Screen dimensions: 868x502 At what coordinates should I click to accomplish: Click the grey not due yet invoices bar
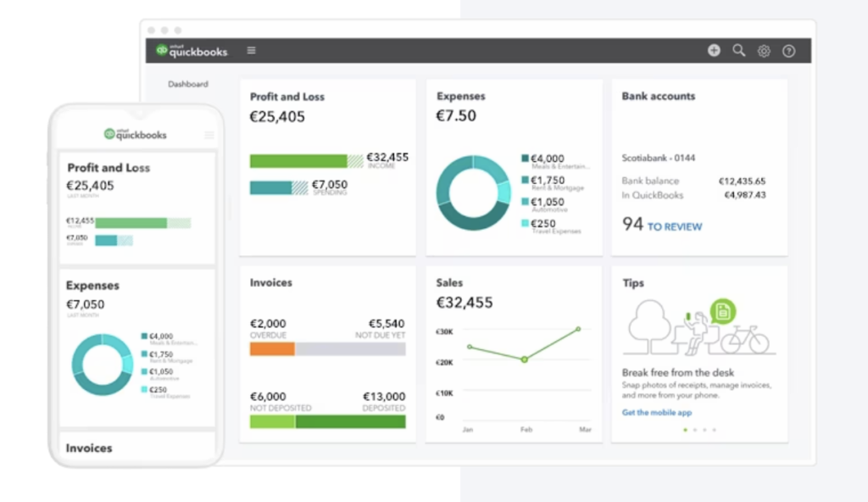(350, 349)
